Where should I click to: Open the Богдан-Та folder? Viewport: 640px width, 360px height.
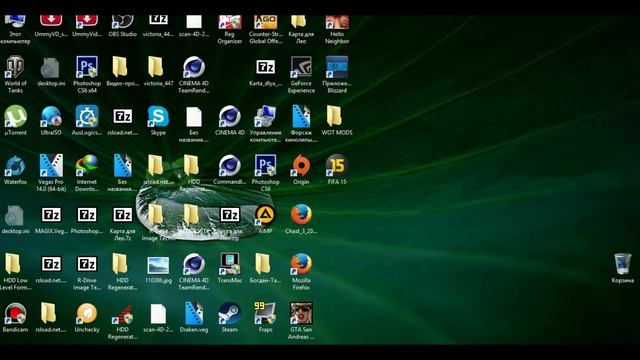click(x=263, y=264)
